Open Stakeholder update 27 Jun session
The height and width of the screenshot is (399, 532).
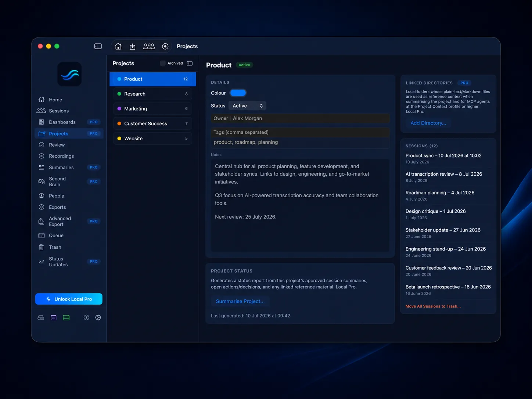pyautogui.click(x=448, y=233)
